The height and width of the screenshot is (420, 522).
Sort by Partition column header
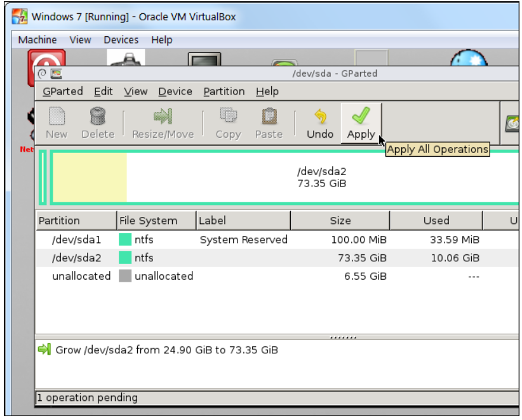[76, 221]
